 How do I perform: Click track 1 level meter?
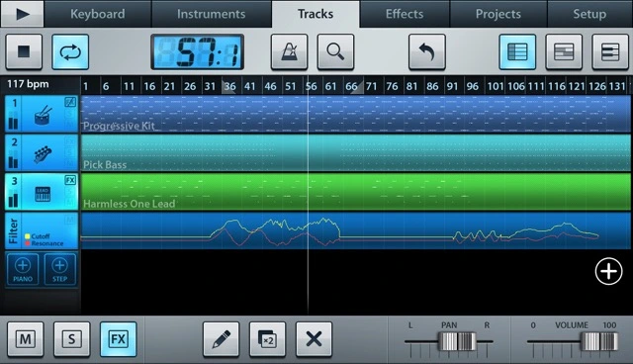(x=13, y=121)
